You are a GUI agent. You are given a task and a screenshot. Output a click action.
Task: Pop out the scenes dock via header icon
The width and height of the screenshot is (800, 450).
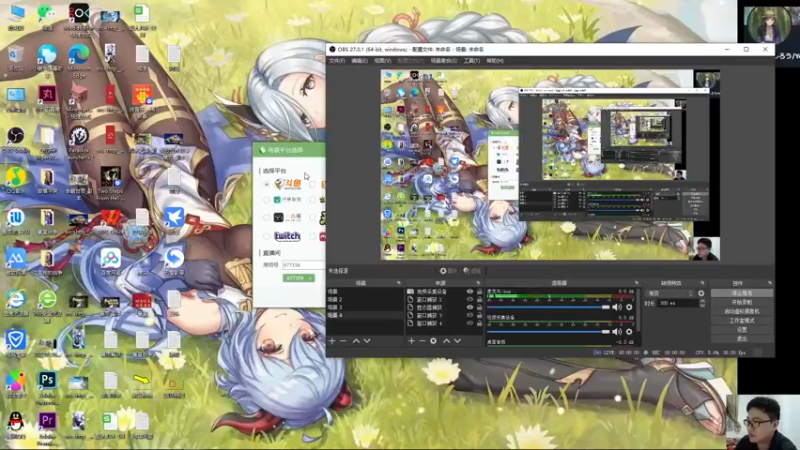(x=398, y=283)
